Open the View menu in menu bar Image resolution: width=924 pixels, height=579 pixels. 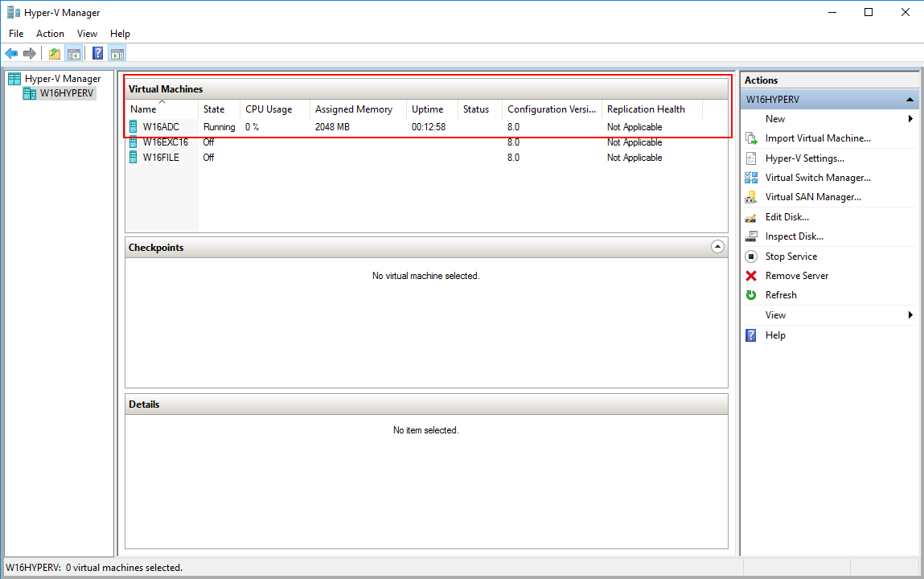[87, 34]
